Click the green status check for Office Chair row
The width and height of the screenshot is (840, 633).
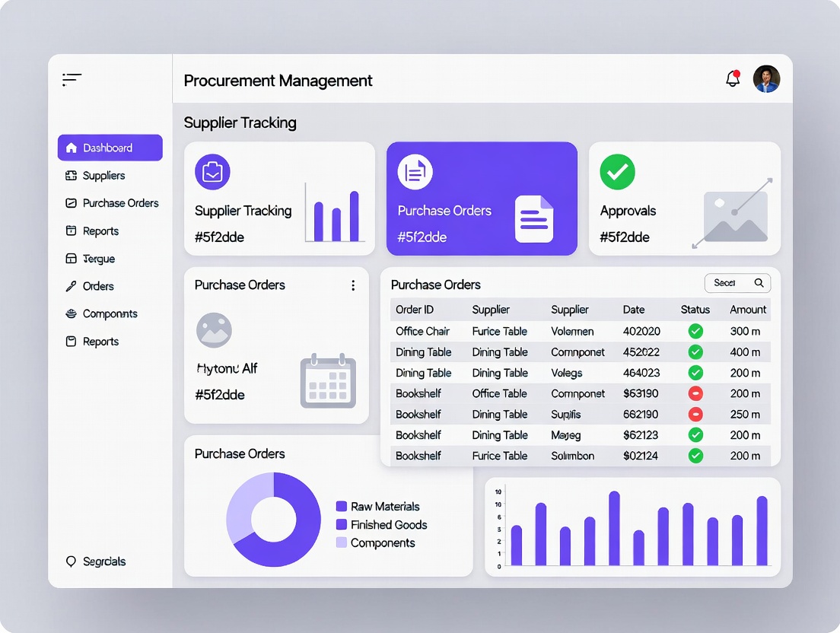(695, 331)
